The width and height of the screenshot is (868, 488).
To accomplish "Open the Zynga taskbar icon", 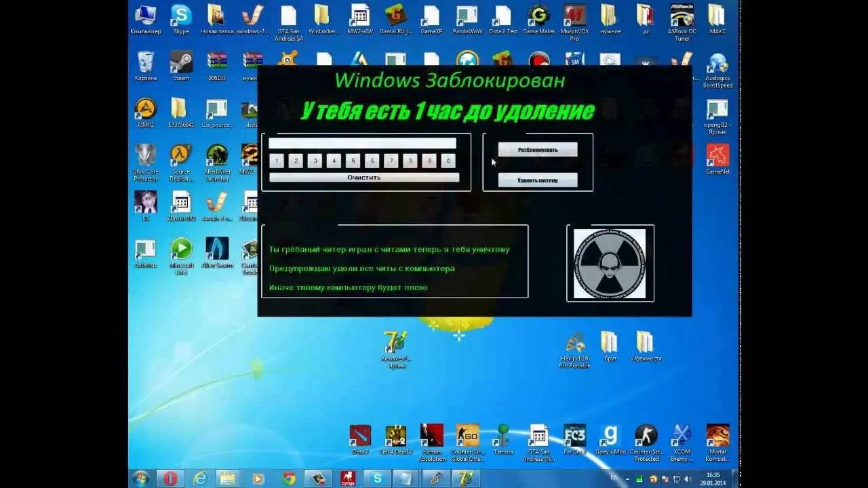I will point(348,479).
